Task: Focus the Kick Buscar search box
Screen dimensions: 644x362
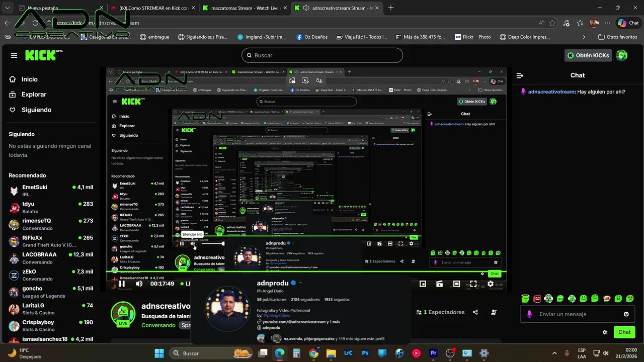Action: click(322, 55)
